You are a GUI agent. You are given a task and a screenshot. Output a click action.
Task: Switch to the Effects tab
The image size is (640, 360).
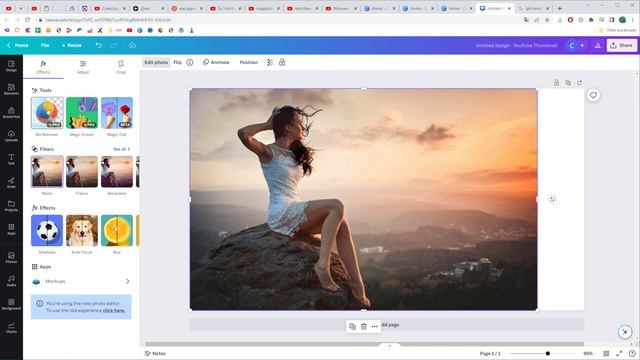(43, 67)
